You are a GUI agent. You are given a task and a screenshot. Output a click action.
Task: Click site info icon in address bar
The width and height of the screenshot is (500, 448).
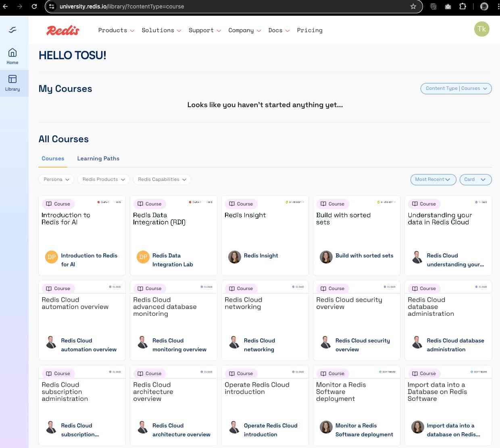click(x=51, y=6)
